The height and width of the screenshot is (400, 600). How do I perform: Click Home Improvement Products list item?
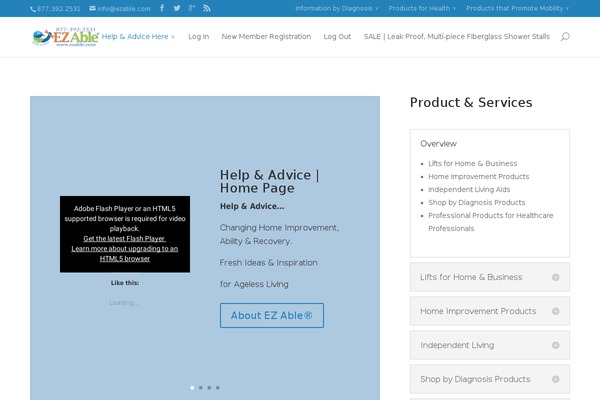[x=478, y=176]
